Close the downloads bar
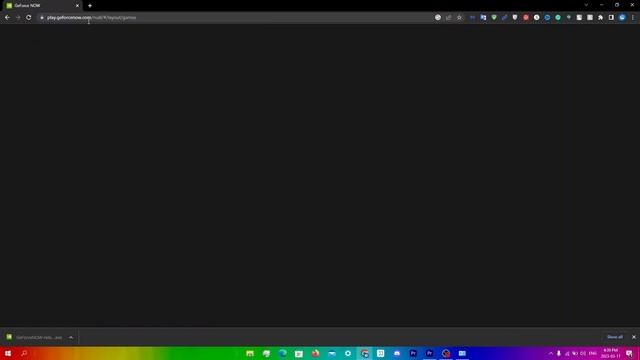 pyautogui.click(x=633, y=337)
